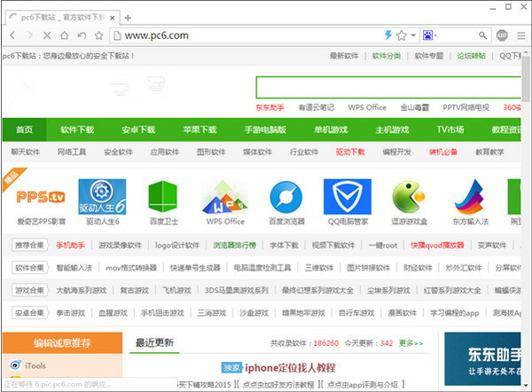Bookmark page with address bar star
The width and height of the screenshot is (532, 392).
pyautogui.click(x=402, y=35)
